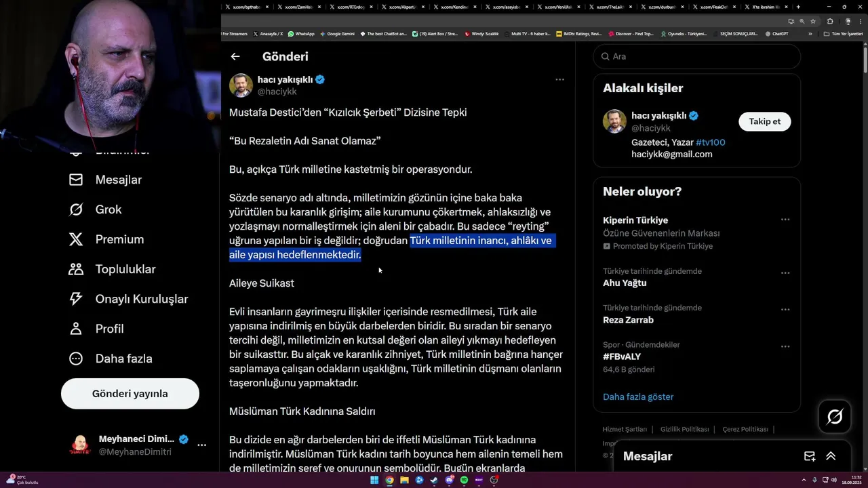This screenshot has width=868, height=488.
Task: Open Topluluklar in the sidebar
Action: [112, 269]
